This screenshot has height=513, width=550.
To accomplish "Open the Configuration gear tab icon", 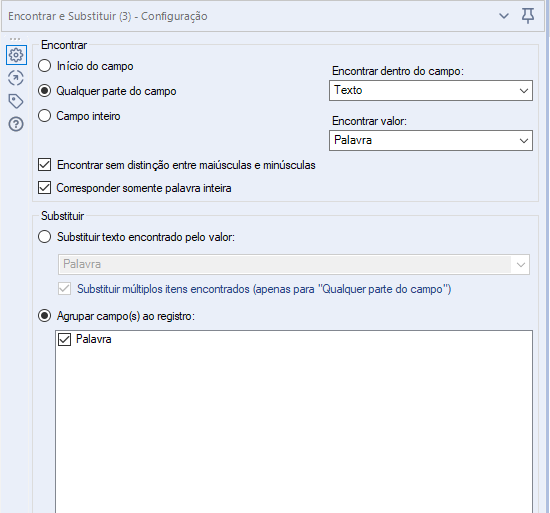I will pyautogui.click(x=16, y=55).
